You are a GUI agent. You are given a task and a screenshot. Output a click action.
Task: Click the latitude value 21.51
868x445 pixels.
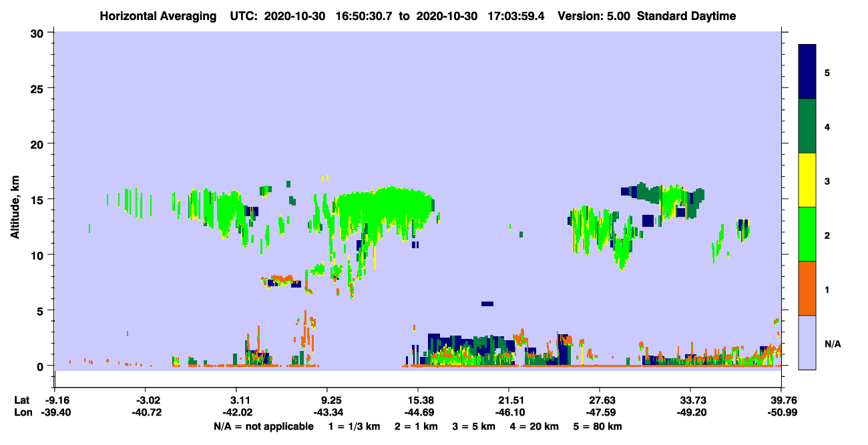tap(509, 400)
